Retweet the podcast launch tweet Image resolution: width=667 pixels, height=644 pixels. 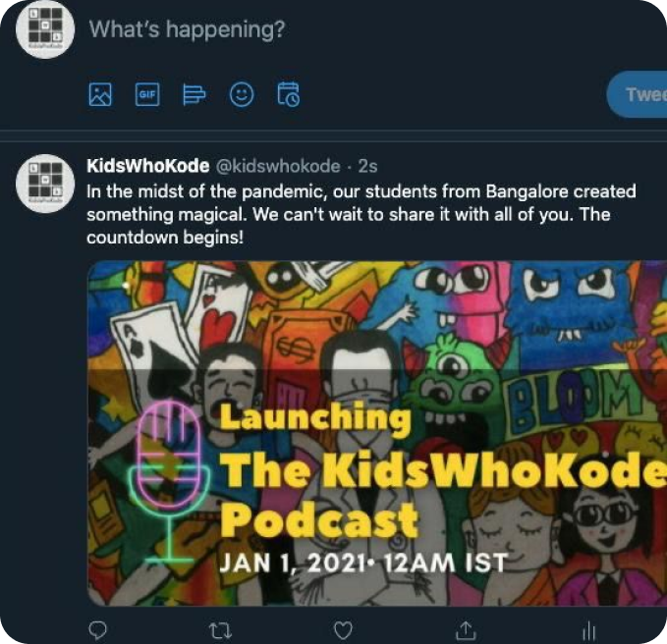[x=219, y=628]
